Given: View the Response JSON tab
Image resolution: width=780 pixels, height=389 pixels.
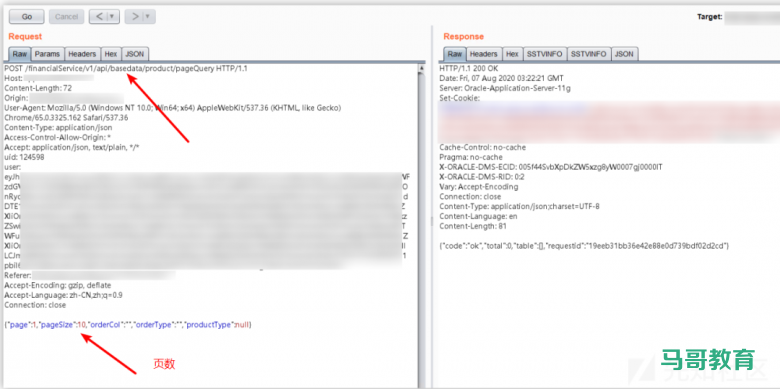Looking at the screenshot, I should tap(624, 54).
